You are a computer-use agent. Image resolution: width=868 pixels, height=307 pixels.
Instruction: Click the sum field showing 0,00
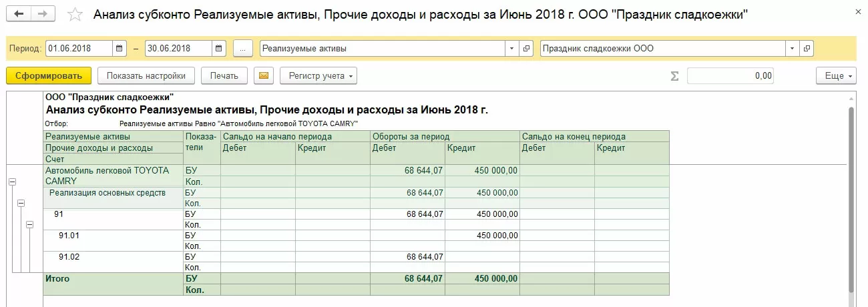coord(730,75)
